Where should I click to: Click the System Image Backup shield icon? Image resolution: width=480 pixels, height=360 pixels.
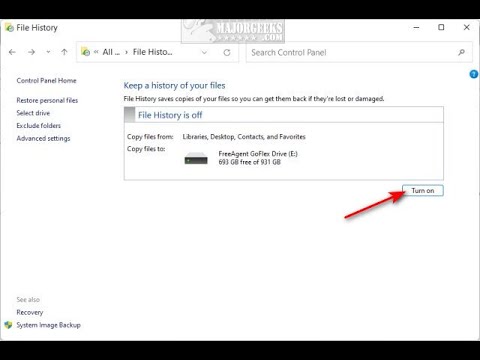point(8,325)
